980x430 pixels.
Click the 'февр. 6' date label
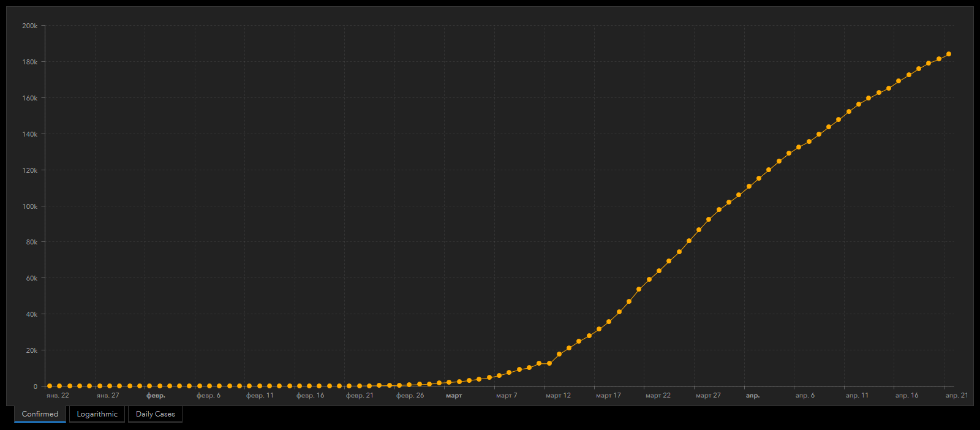click(208, 396)
